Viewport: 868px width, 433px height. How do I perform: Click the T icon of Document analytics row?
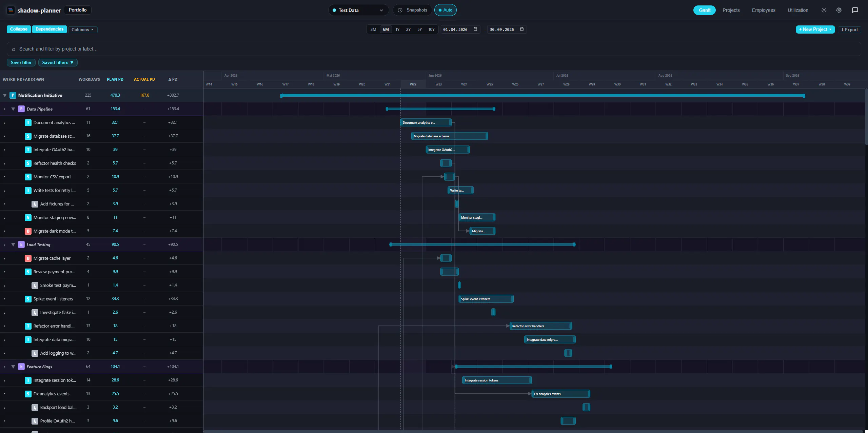28,122
